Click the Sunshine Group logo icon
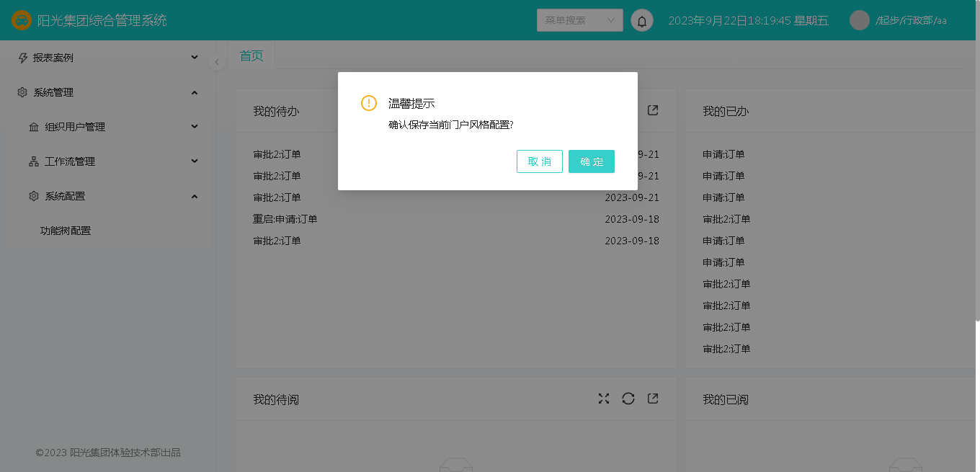Image resolution: width=980 pixels, height=472 pixels. click(22, 20)
